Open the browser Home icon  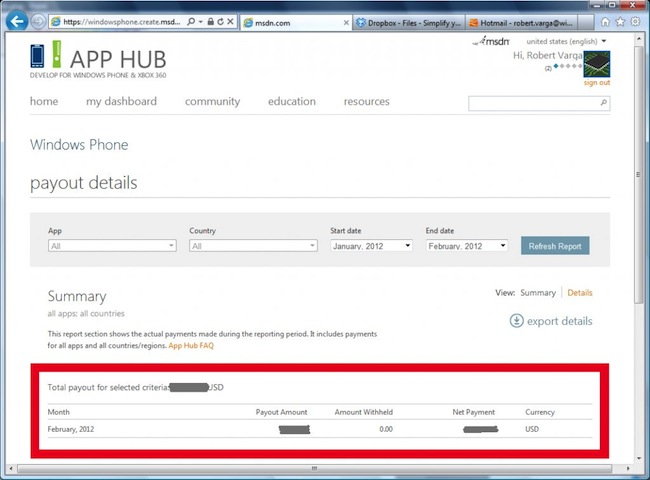(x=605, y=22)
